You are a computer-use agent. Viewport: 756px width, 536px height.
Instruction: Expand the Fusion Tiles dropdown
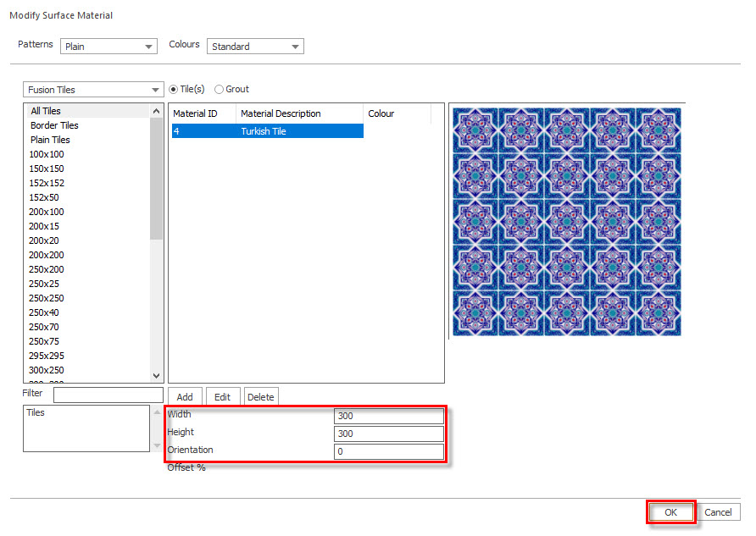click(x=93, y=90)
